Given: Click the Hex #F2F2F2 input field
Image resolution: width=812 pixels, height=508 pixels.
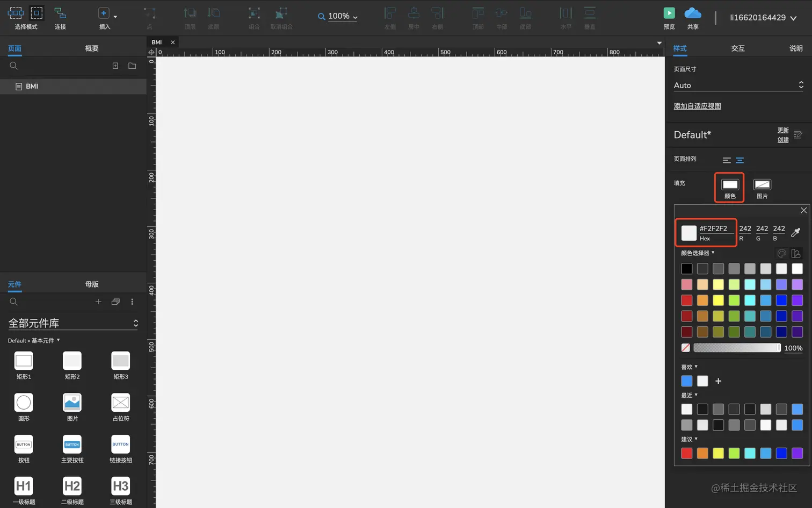Looking at the screenshot, I should pos(716,228).
